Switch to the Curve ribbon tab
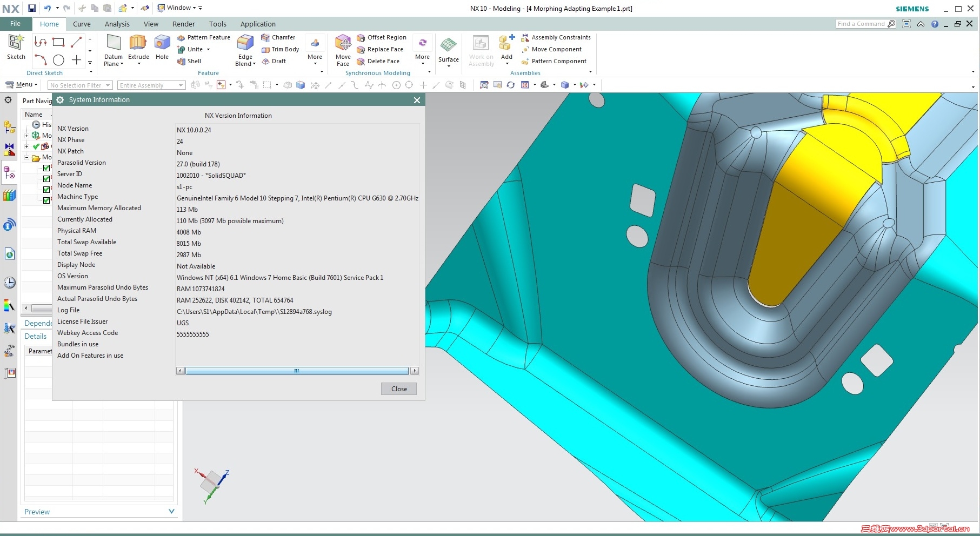The width and height of the screenshot is (980, 536). [82, 24]
